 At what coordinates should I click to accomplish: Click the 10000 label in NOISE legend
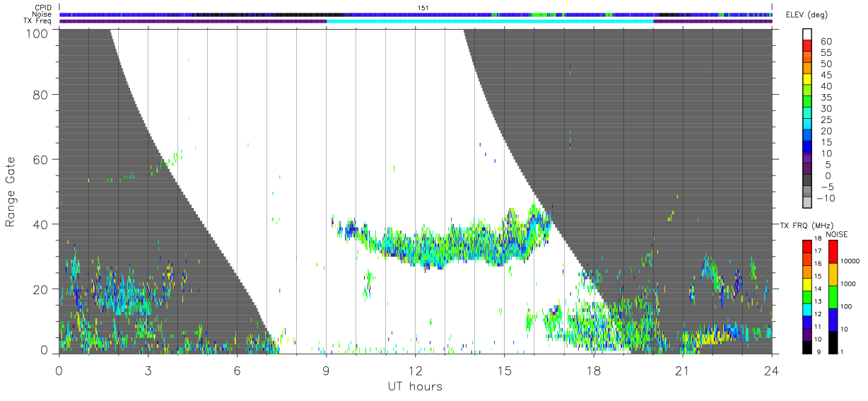point(851,261)
